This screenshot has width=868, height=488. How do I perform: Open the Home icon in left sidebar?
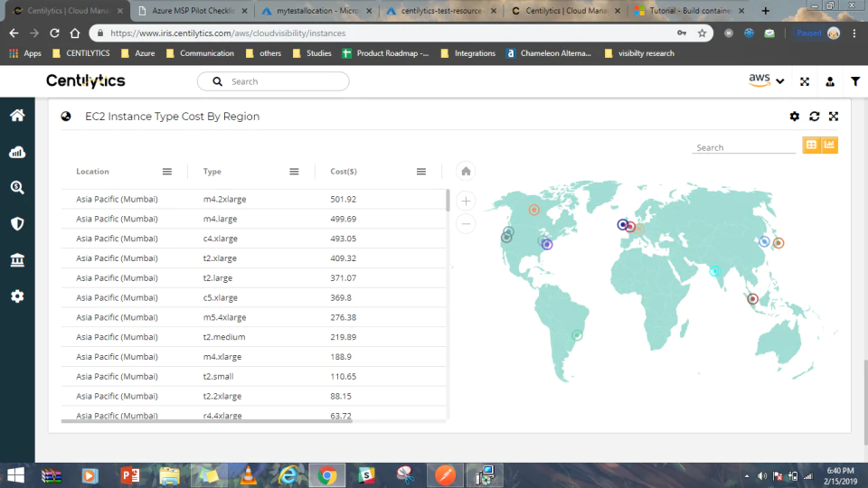pos(17,115)
